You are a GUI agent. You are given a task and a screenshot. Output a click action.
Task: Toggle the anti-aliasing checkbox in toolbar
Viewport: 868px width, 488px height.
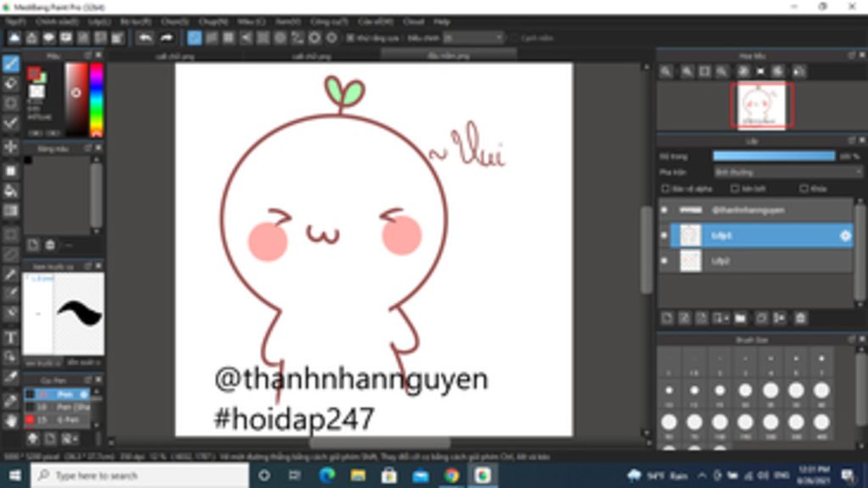(350, 38)
